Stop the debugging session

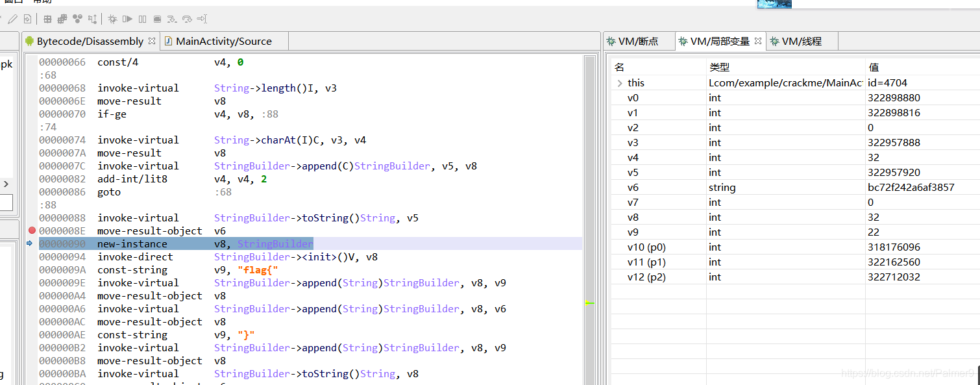(x=158, y=19)
